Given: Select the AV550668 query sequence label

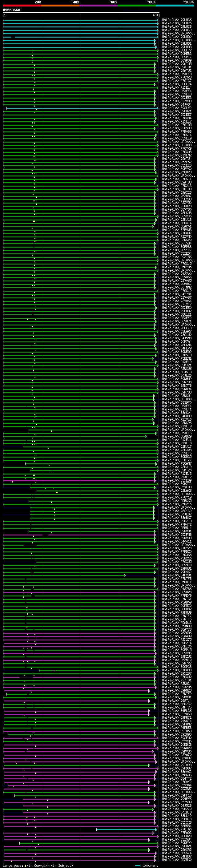Looking at the screenshot, I should click(11, 10).
